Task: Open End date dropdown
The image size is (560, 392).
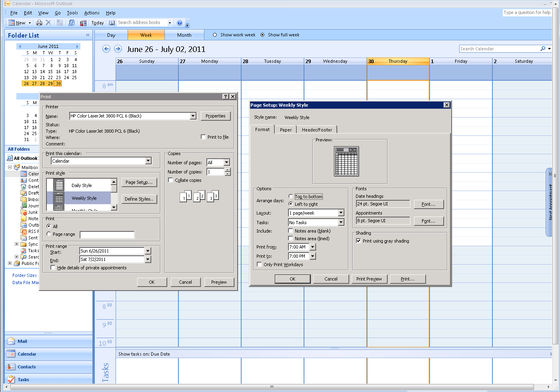Action: [x=148, y=259]
